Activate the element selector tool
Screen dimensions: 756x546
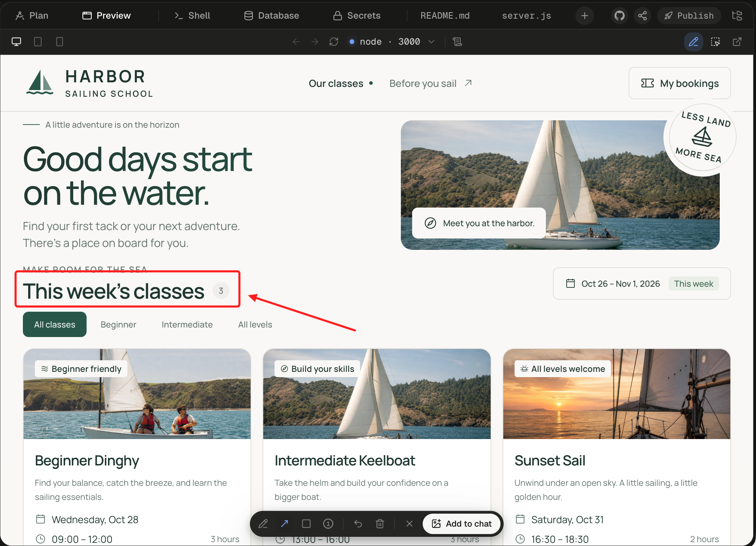tap(715, 42)
